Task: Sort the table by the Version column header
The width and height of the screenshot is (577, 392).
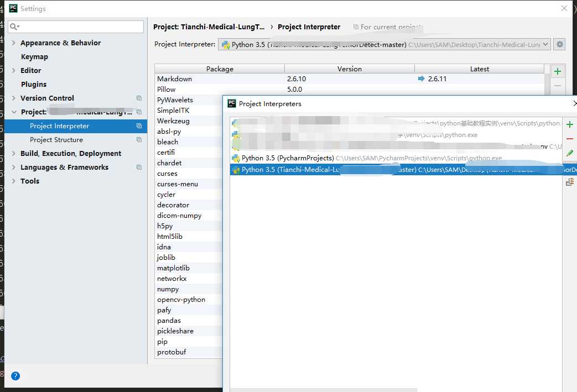Action: coord(350,69)
